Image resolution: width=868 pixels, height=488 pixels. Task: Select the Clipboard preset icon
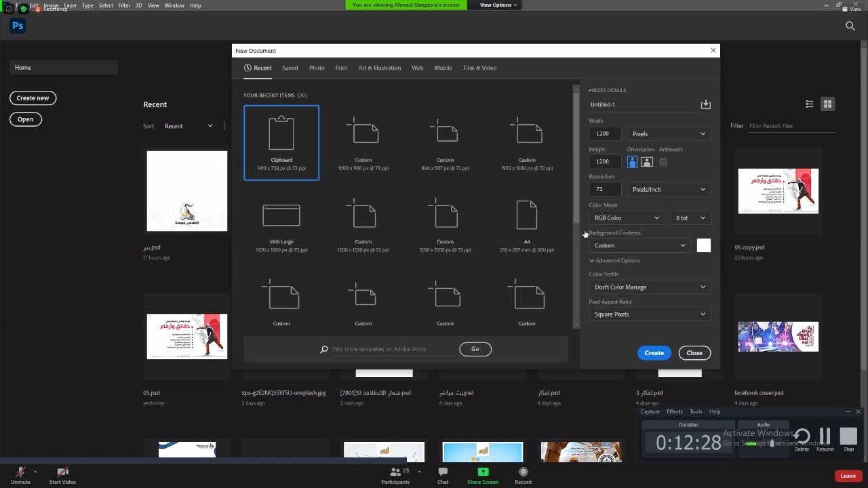(281, 133)
